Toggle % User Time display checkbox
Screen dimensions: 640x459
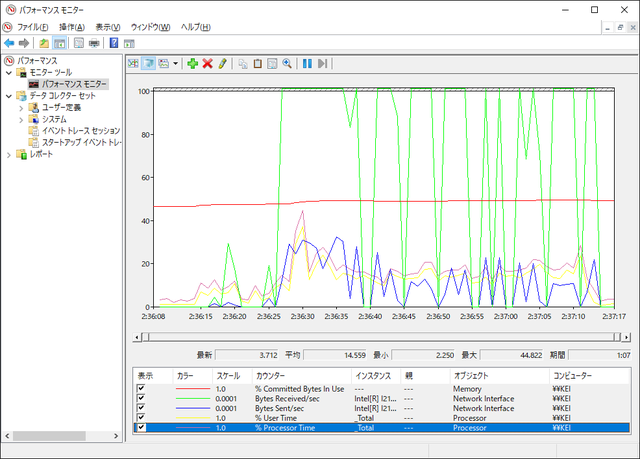click(x=141, y=418)
